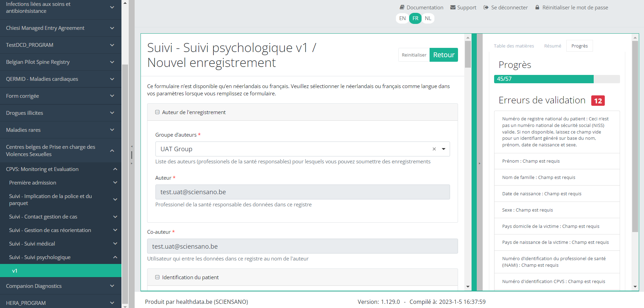Collapse the Identification du patient section icon
Viewport: 644px width, 308px height.
tap(157, 277)
